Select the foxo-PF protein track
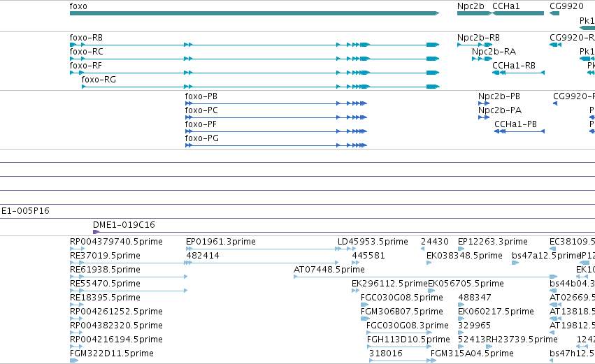This screenshot has height=364, width=595. click(x=276, y=131)
